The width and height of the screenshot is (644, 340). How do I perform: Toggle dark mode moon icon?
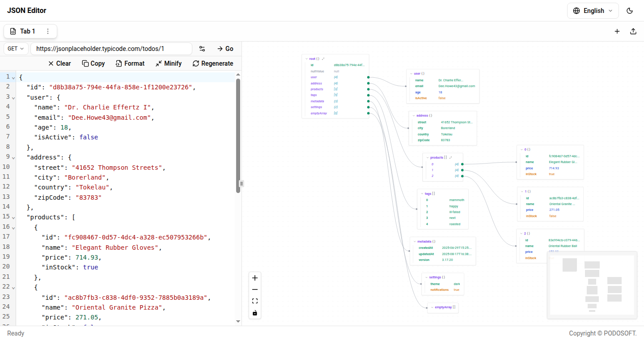click(x=630, y=11)
